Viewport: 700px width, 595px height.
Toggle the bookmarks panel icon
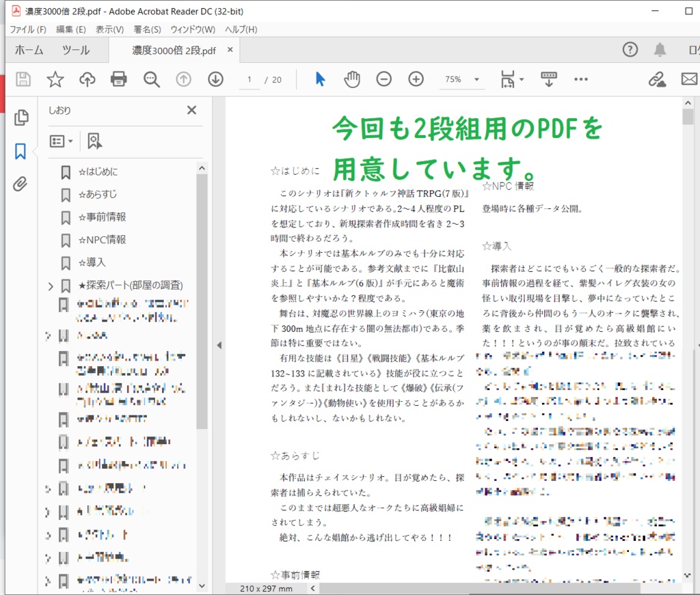point(20,151)
